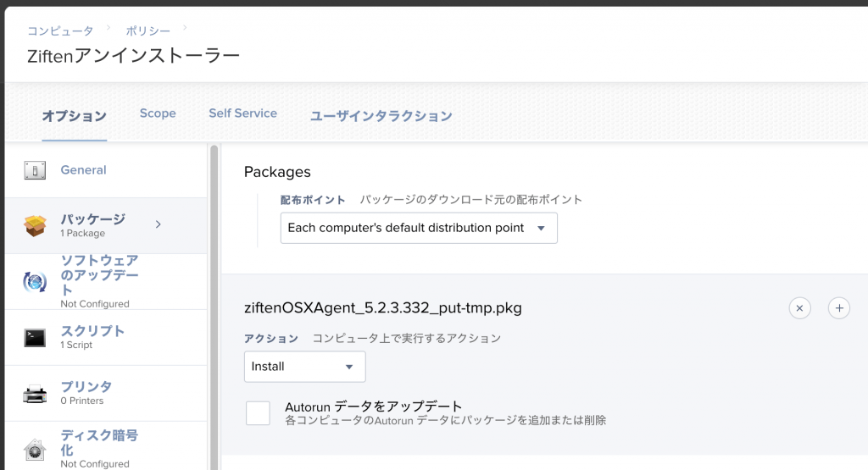The width and height of the screenshot is (868, 470).
Task: Open the ディスク暗号化 sidebar link
Action: pos(100,442)
